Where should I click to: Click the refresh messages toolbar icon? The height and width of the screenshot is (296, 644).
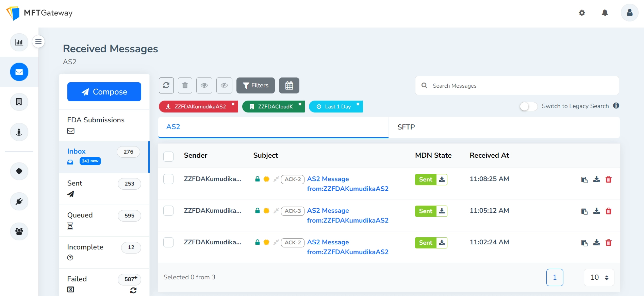pos(166,85)
